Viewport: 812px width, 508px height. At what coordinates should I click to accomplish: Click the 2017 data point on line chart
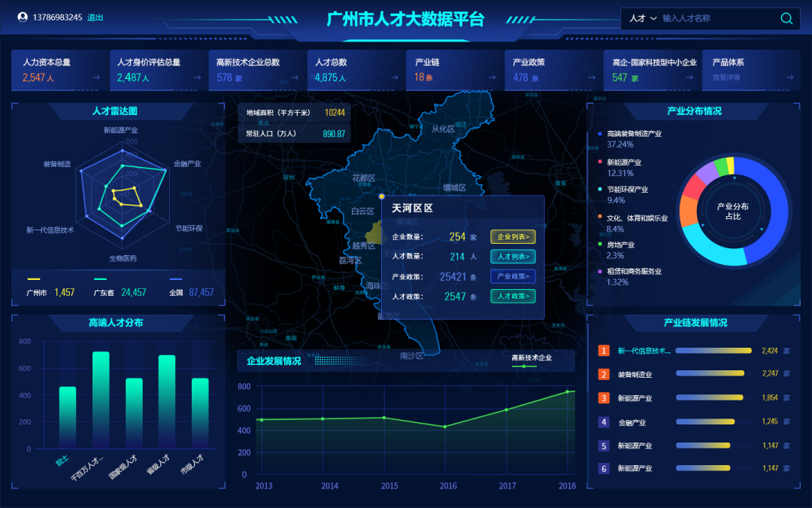507,409
